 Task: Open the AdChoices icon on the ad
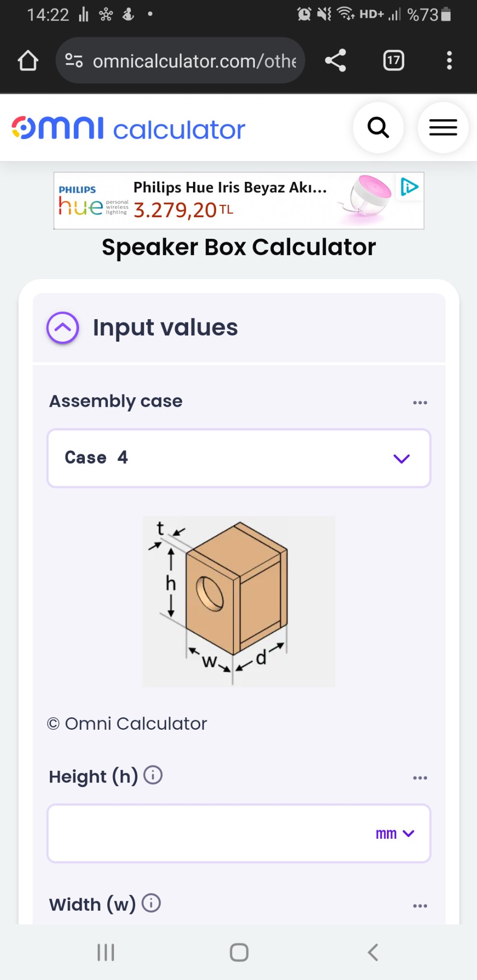409,187
